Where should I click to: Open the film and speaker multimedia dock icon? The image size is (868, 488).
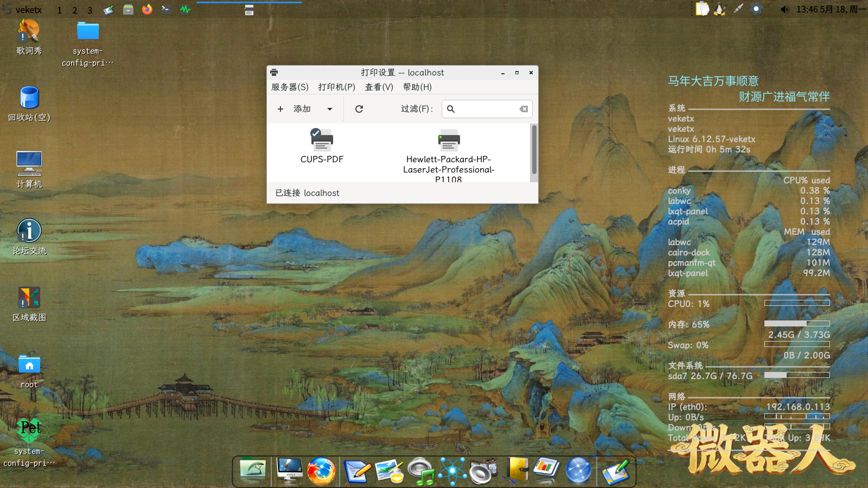pos(483,471)
